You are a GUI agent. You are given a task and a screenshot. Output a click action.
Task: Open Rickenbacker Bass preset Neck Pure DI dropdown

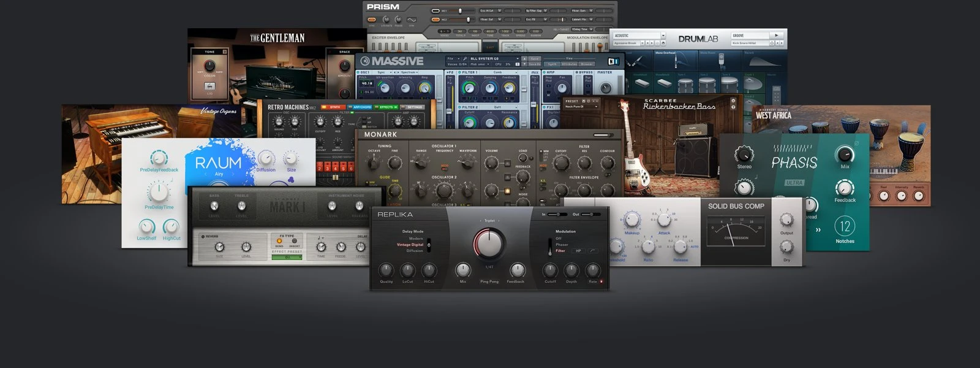click(x=581, y=107)
